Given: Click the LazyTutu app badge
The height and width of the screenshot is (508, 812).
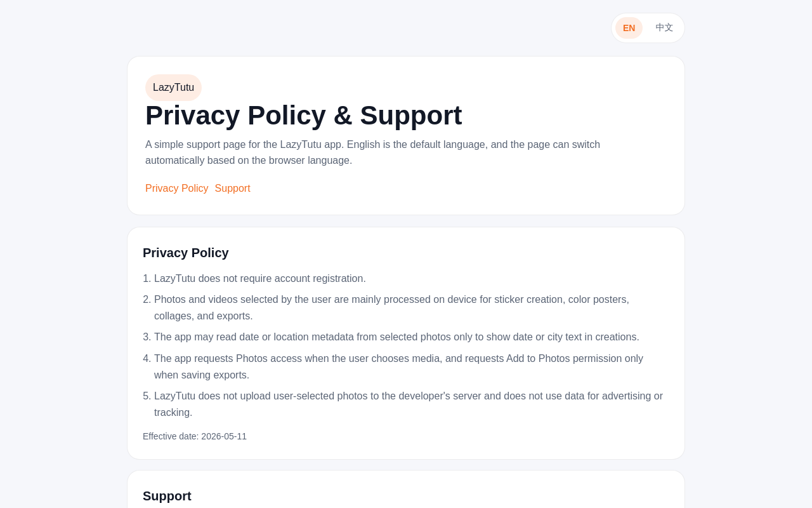Looking at the screenshot, I should click(x=173, y=88).
